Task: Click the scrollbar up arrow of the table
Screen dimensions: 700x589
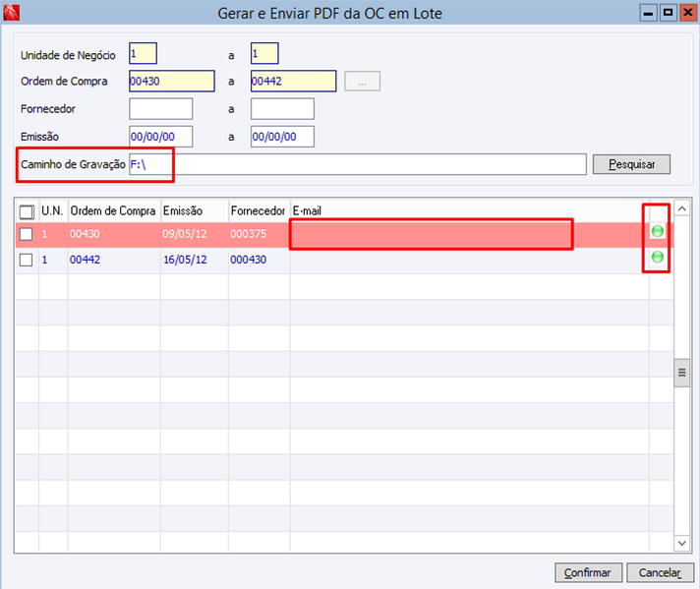Action: 681,208
